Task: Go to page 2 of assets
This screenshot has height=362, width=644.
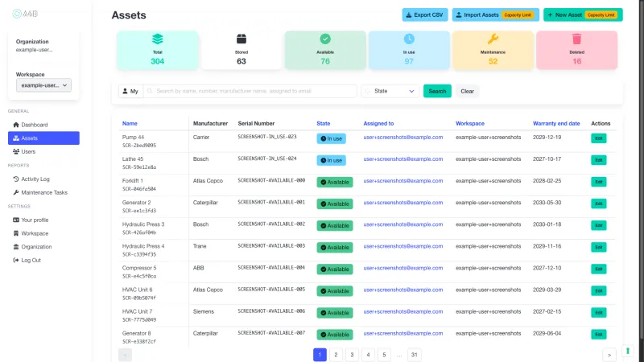Action: tap(336, 354)
